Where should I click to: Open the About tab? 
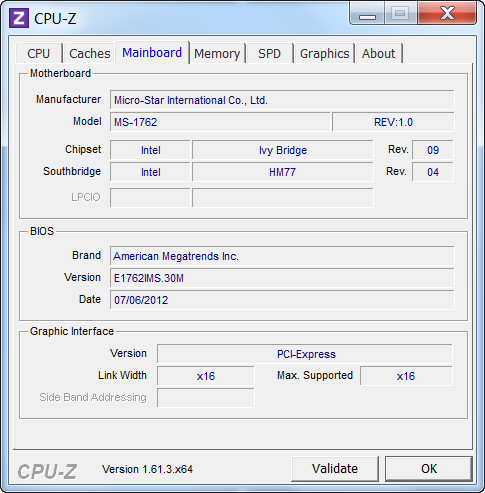coord(379,53)
